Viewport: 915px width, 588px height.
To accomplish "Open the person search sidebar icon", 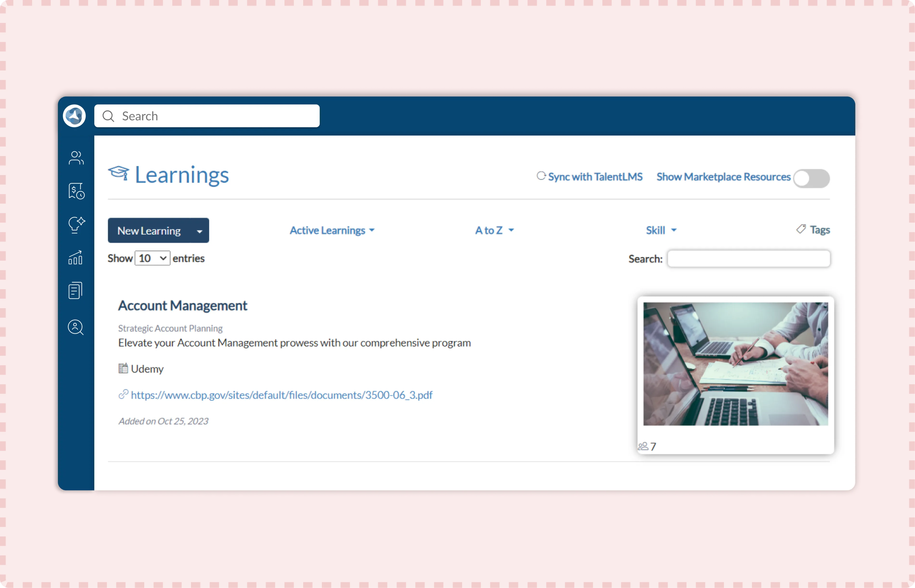I will [x=76, y=327].
